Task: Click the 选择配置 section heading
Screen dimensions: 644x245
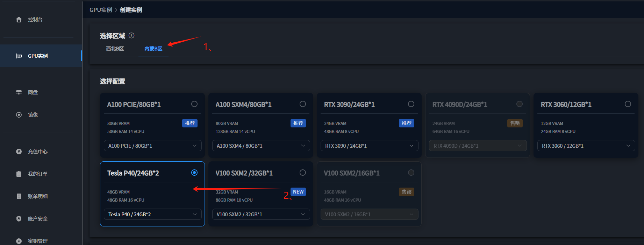Action: pos(113,82)
